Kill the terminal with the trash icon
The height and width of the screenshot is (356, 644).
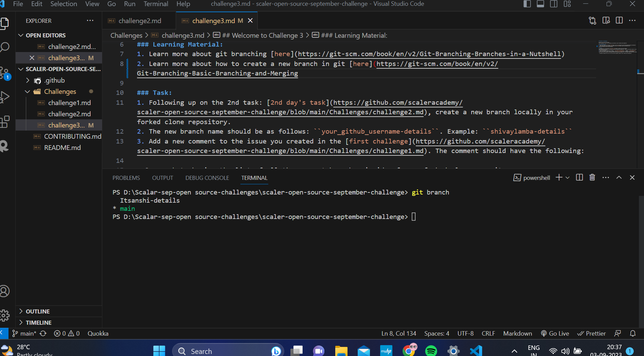tap(592, 177)
